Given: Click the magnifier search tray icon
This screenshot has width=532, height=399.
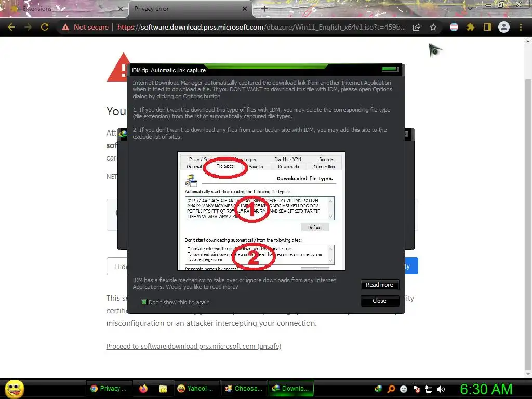Looking at the screenshot, I should [391, 389].
